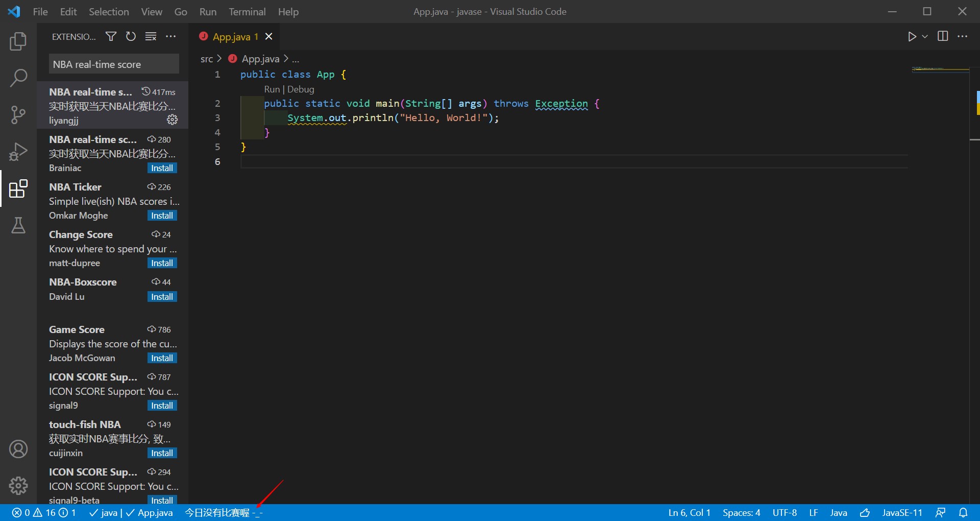Open the NBA real-time score manage gear
This screenshot has width=980, height=521.
tap(173, 120)
